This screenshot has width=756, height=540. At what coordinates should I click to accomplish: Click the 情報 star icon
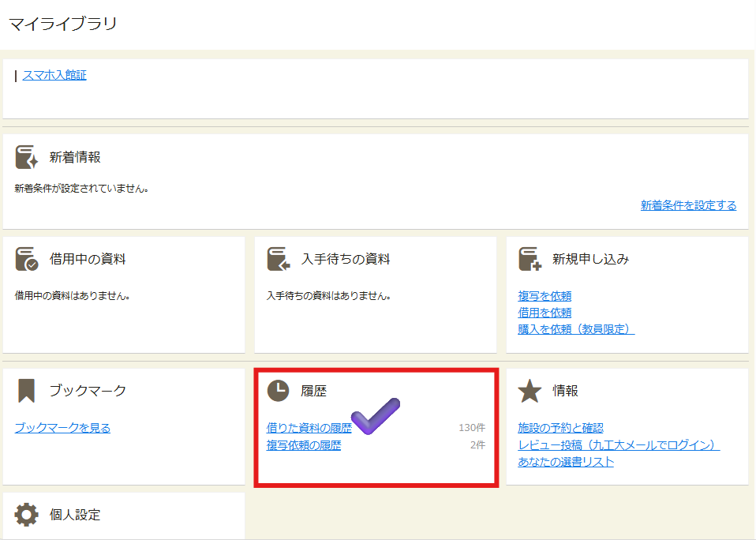coord(530,390)
